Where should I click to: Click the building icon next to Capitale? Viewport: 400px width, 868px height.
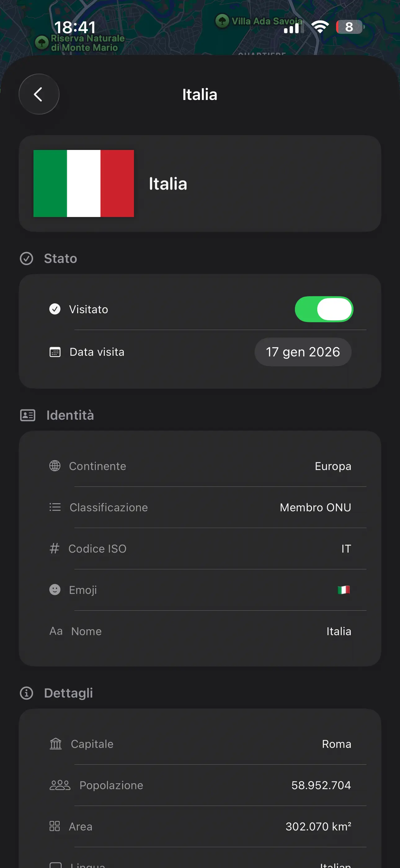[x=56, y=744]
